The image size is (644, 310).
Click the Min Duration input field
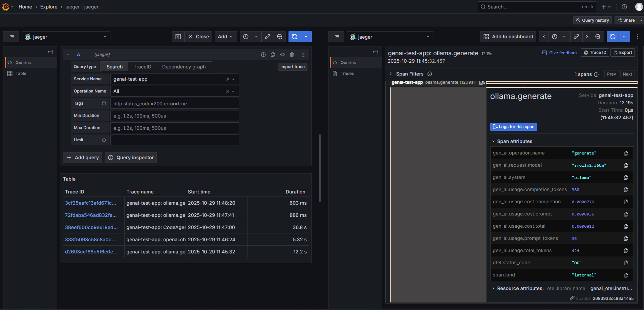point(174,116)
